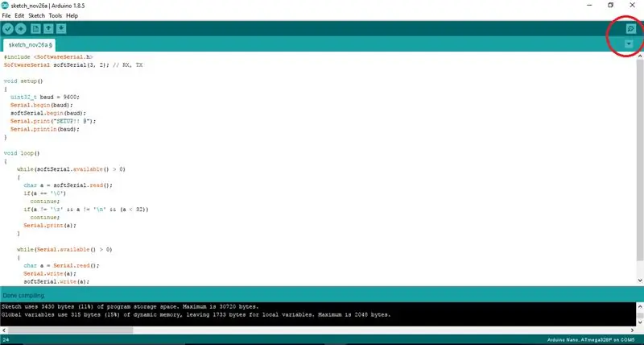Open the Serial Monitor magnifier icon
Image resolution: width=644 pixels, height=345 pixels.
pyautogui.click(x=631, y=29)
